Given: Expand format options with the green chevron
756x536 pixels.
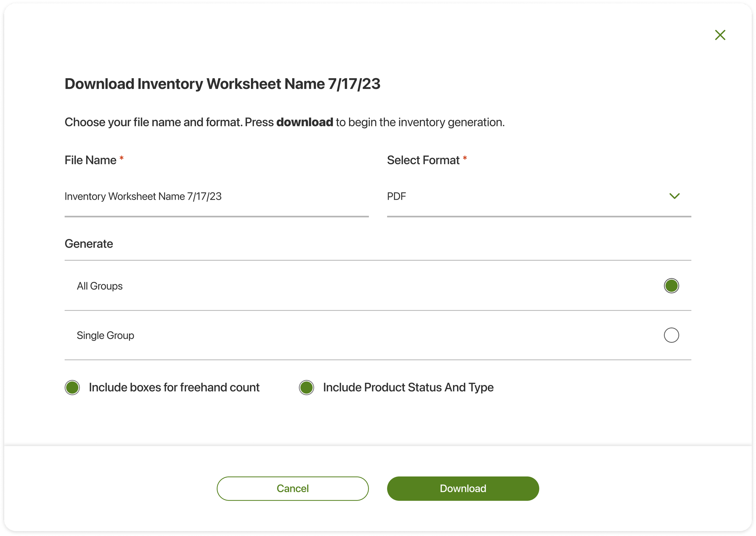Looking at the screenshot, I should pos(674,196).
